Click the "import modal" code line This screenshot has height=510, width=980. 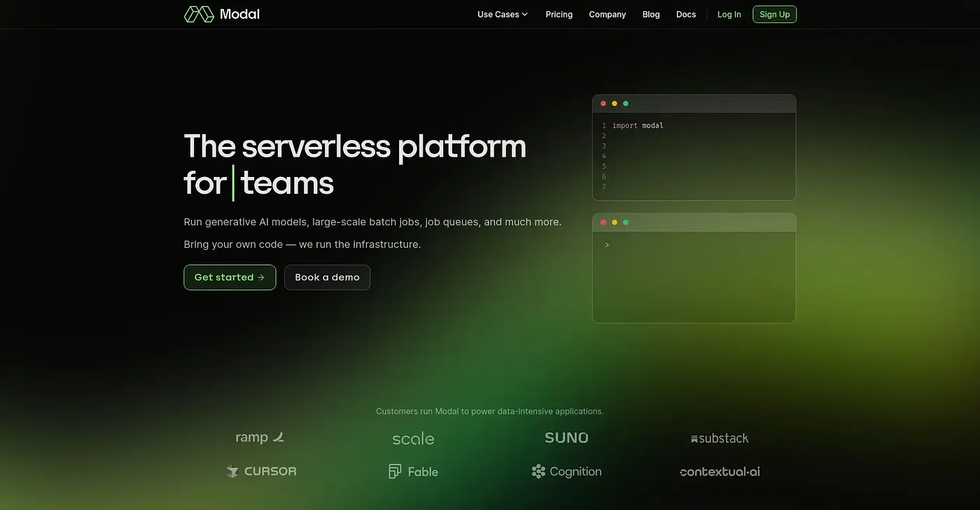638,126
